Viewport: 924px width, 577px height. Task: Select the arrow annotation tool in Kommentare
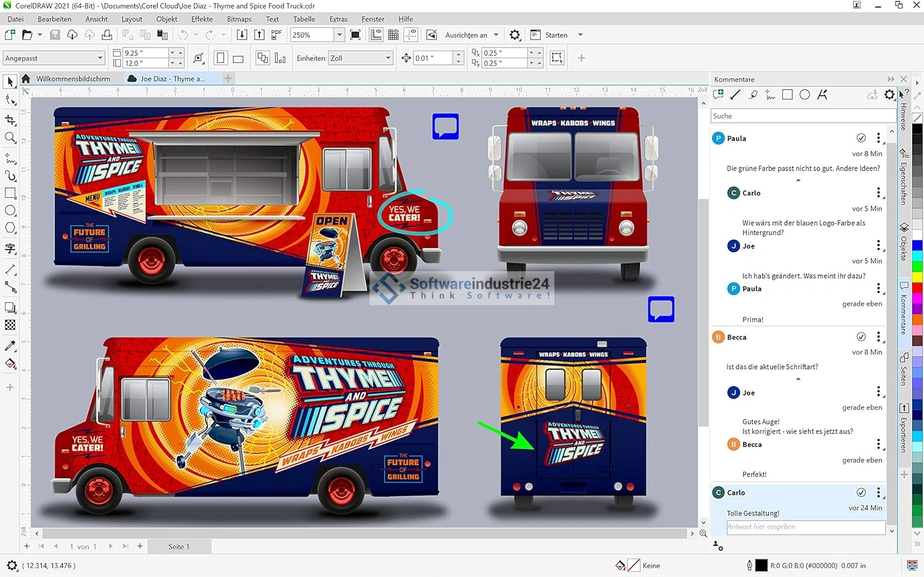735,95
